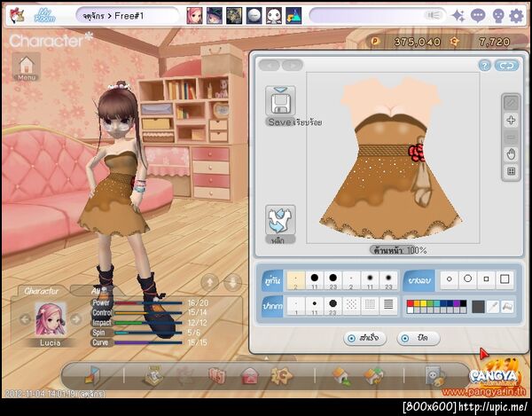
Task: Click the Save floppy disk icon
Action: pyautogui.click(x=280, y=100)
